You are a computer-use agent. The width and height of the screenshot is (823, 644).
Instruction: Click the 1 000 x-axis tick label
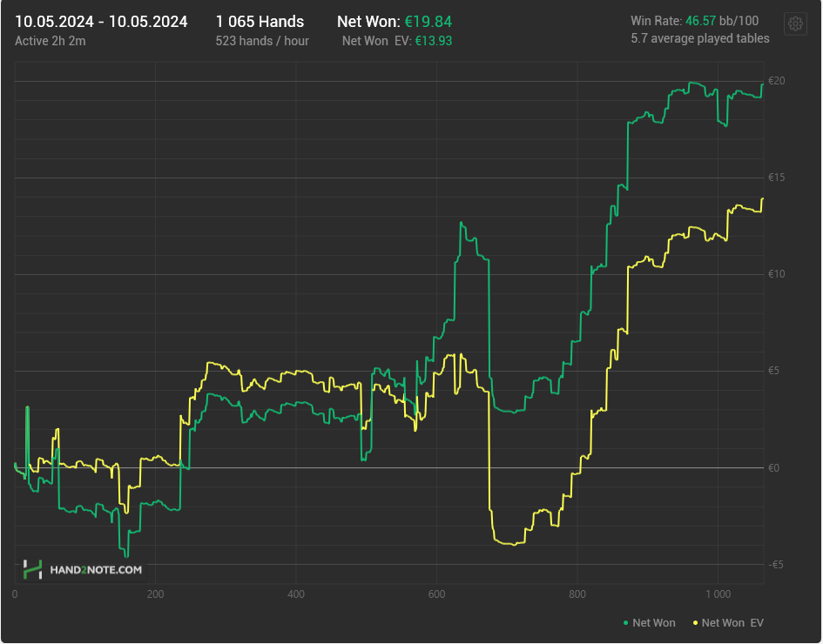718,594
